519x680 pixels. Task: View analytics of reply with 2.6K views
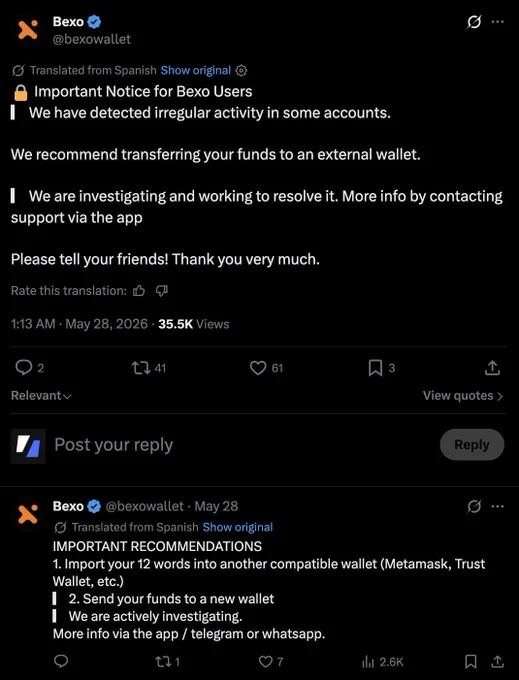pos(382,662)
